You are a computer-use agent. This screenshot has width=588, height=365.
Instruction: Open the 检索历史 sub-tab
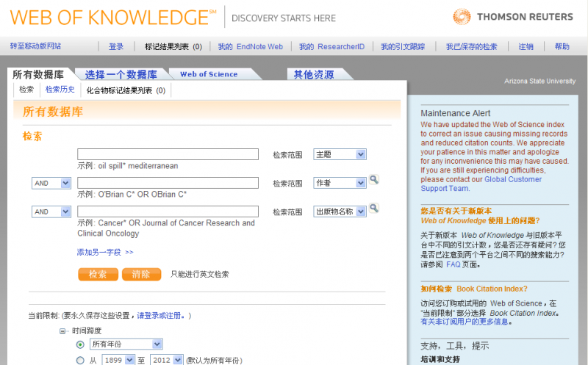tap(60, 90)
